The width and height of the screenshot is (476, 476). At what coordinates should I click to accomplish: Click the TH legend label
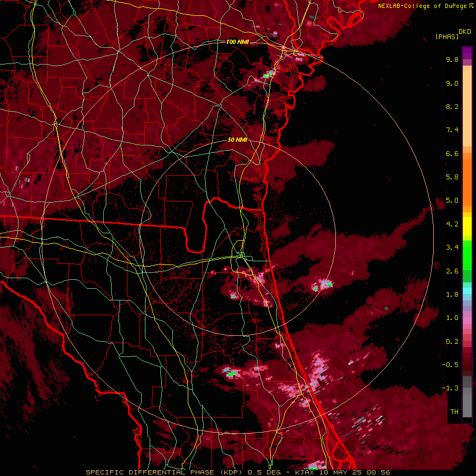point(454,412)
